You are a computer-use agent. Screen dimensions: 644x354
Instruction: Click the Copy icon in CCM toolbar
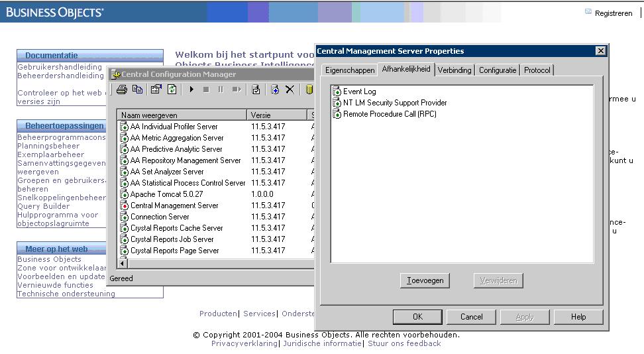click(138, 89)
